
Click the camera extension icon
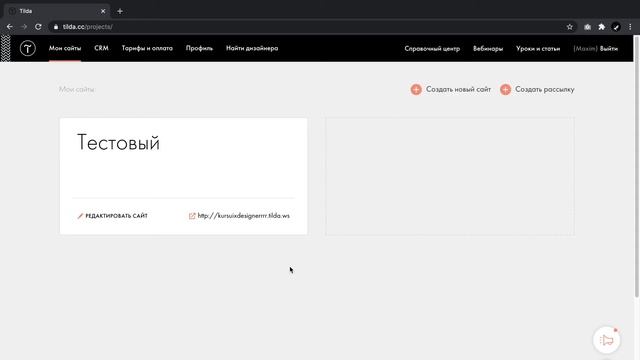(x=587, y=27)
